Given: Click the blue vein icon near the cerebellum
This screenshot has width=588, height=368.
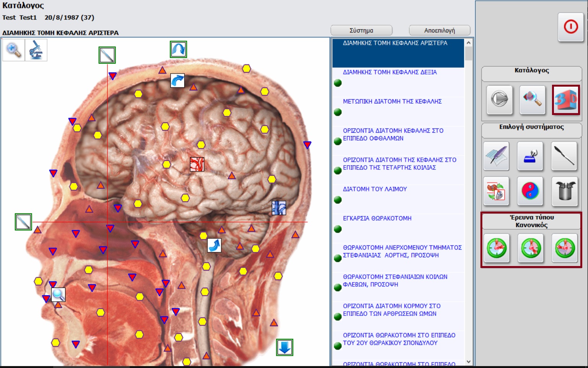Looking at the screenshot, I should pyautogui.click(x=279, y=208).
